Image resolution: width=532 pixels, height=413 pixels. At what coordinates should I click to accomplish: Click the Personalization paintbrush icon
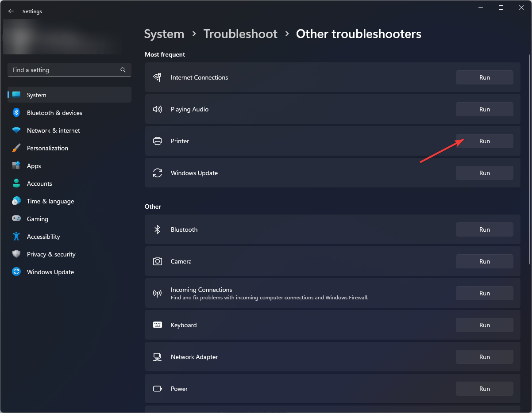pos(16,148)
